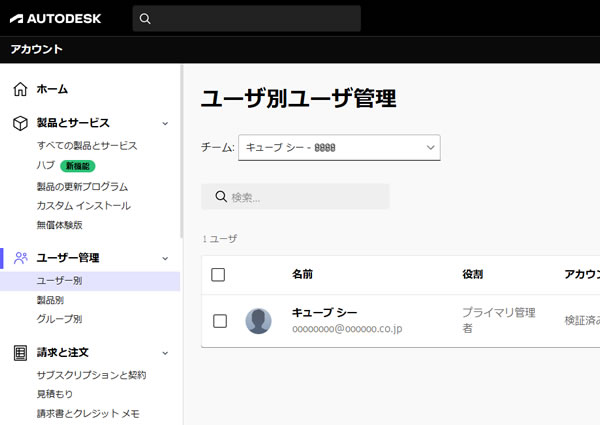Click the アカウント header bar label
Screen dimensions: 600x425
click(x=37, y=49)
